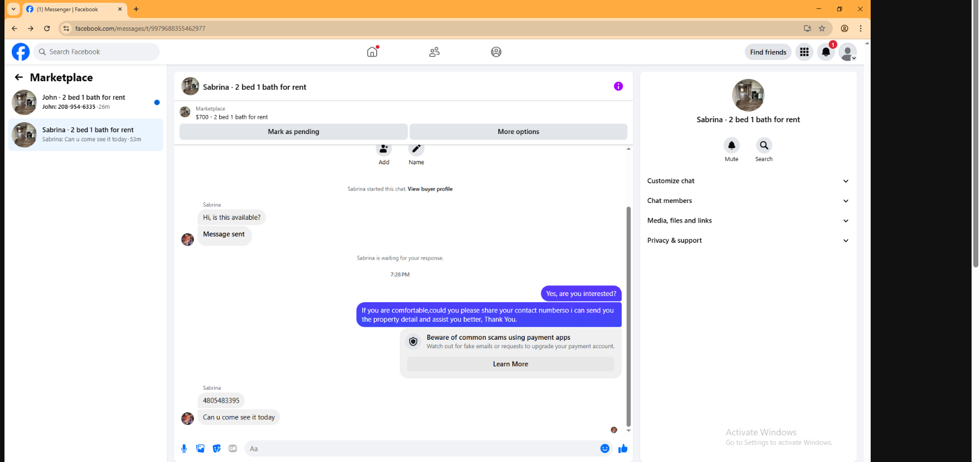Click Sabrina's large profile picture in info panel

[x=748, y=95]
